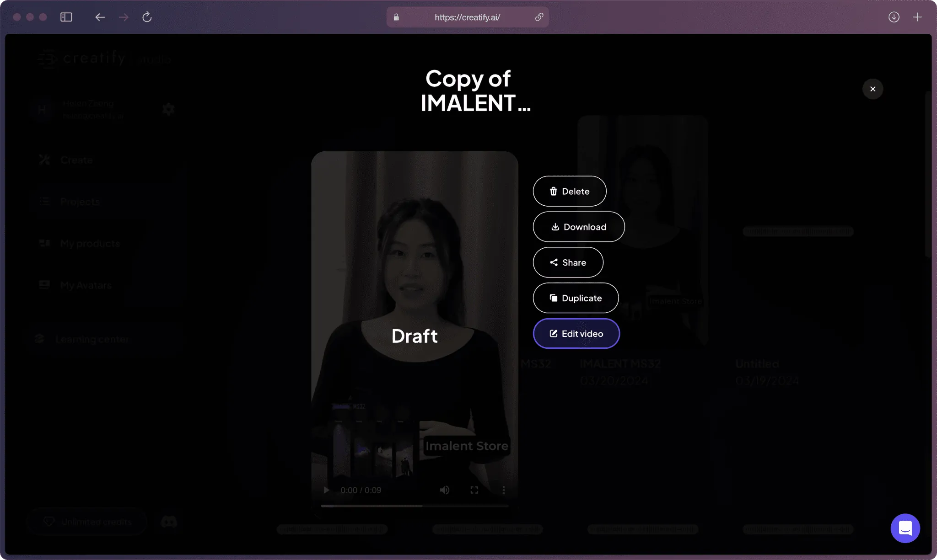Open video player more options menu
937x560 pixels.
(x=504, y=490)
